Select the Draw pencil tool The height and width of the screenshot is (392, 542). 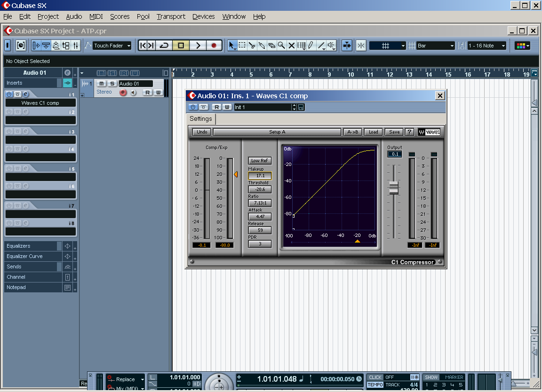(311, 46)
